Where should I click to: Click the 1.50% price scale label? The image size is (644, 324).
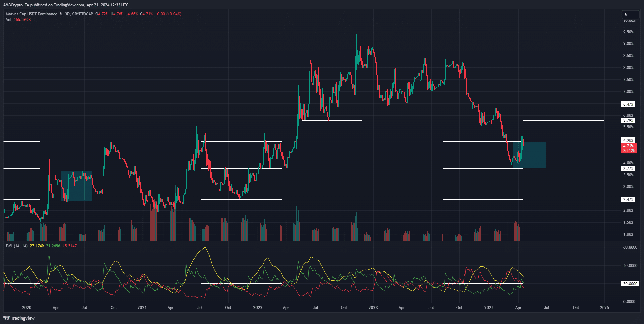tap(628, 222)
